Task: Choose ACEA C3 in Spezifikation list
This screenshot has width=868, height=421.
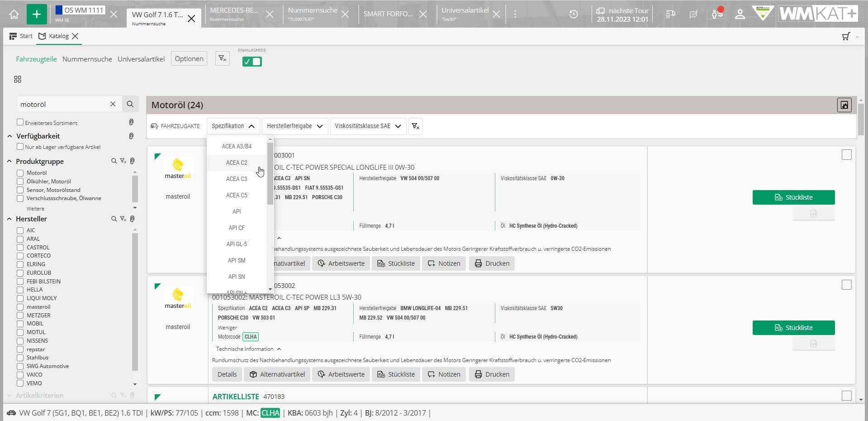Action: click(x=237, y=179)
